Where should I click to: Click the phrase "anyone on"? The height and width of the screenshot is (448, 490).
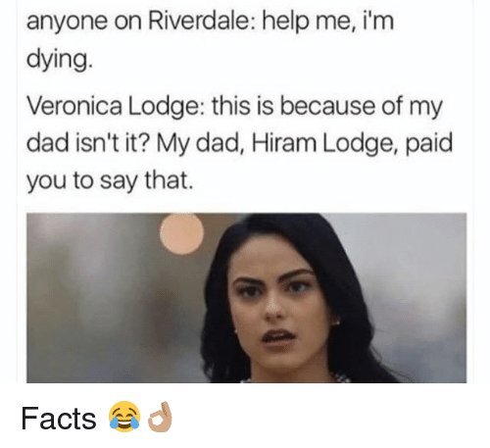pyautogui.click(x=84, y=22)
